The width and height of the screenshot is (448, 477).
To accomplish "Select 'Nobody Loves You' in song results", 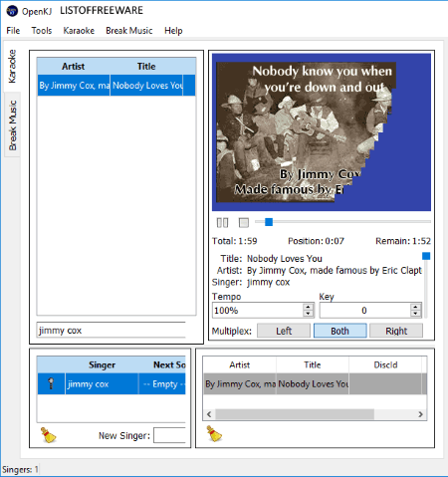I will click(x=146, y=86).
